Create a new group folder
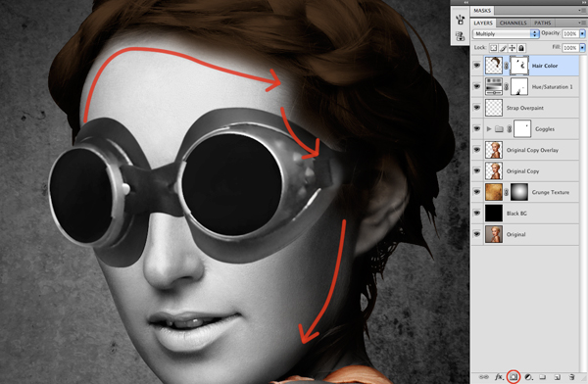The width and height of the screenshot is (588, 384). click(x=542, y=376)
